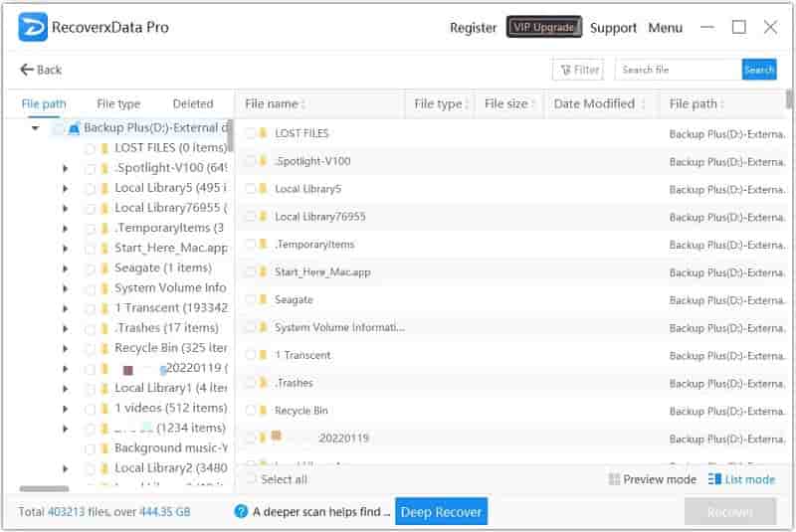Click folder icon of Local Library76955 in file list
This screenshot has height=532, width=796.
[263, 217]
